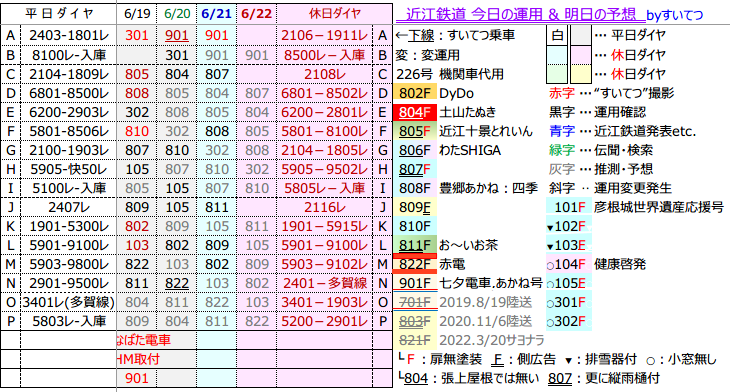Image resolution: width=730 pixels, height=392 pixels.
Task: Select cell 2407レ in row J
Action: tap(68, 207)
